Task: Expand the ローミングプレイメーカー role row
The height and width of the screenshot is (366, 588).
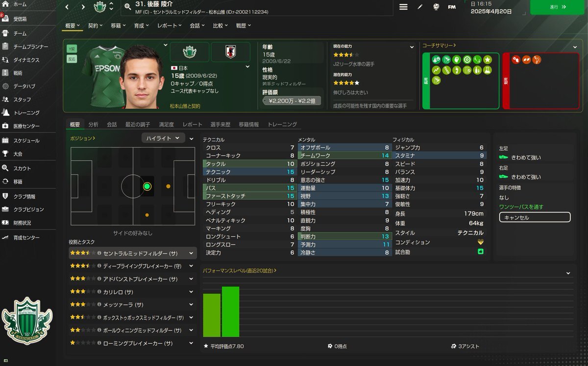Action: click(191, 343)
